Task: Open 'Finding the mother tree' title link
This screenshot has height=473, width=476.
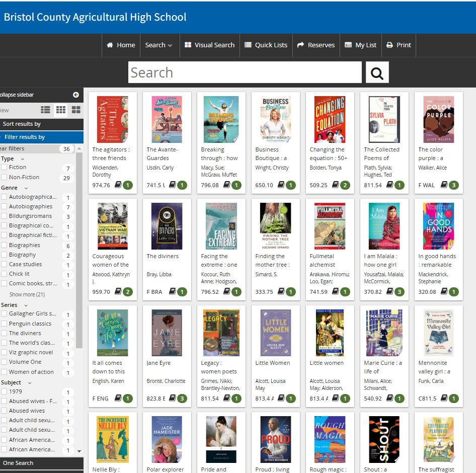Action: coord(273,261)
